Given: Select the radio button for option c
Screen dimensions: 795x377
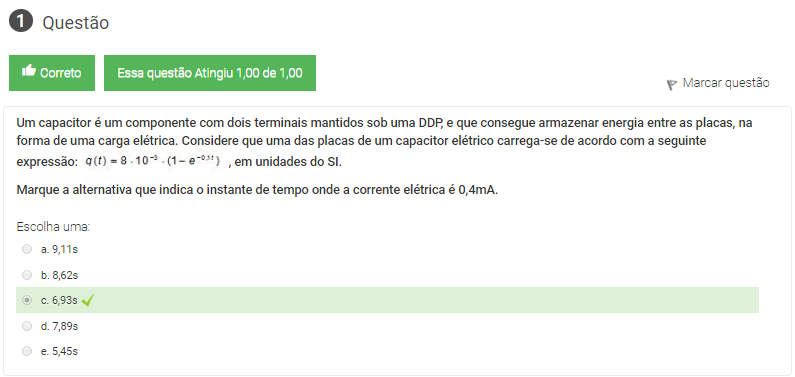Looking at the screenshot, I should click(x=27, y=300).
